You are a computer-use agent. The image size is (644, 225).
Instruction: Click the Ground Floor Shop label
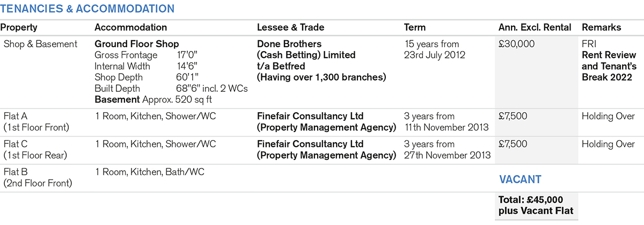click(136, 44)
